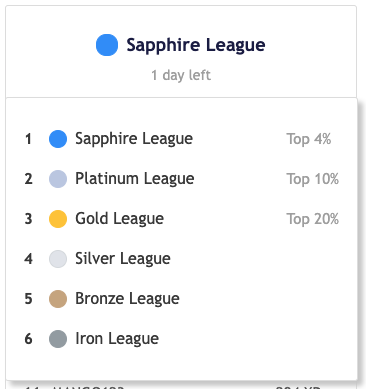Screen dimensions: 366x389
Task: Click the Top 4% label
Action: pyautogui.click(x=309, y=139)
